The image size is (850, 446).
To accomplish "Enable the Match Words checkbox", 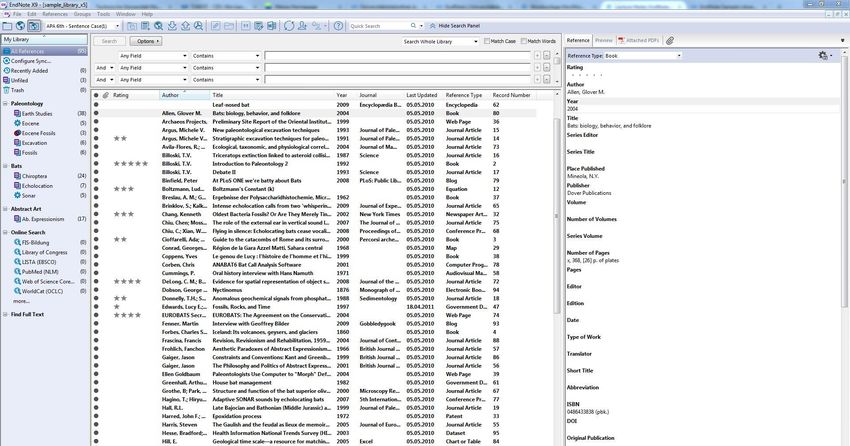I will coord(524,41).
